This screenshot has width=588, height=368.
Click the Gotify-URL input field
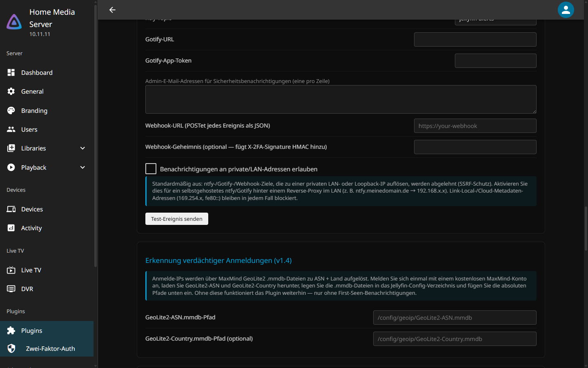475,39
